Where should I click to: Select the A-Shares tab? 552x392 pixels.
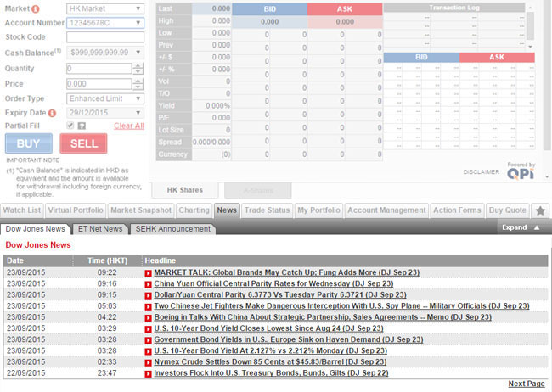[x=258, y=191]
